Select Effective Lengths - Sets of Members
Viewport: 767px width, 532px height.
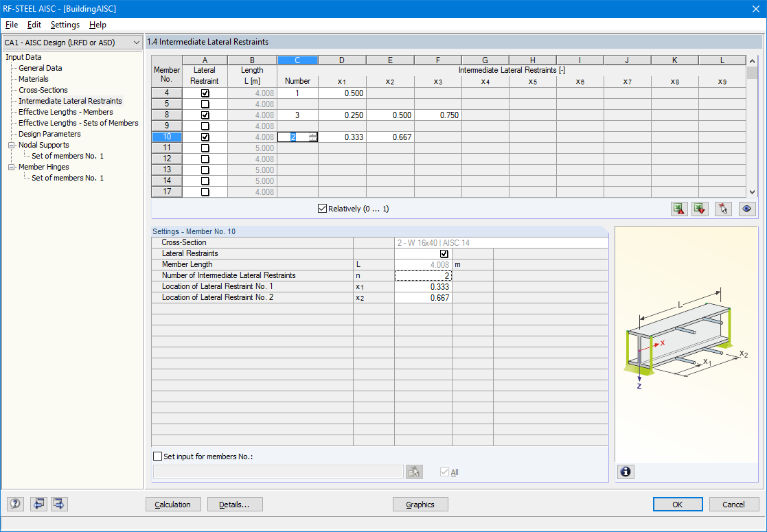[78, 123]
